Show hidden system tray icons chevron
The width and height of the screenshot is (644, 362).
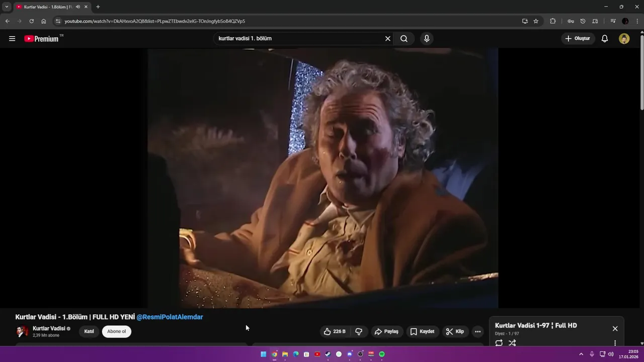pos(581,354)
